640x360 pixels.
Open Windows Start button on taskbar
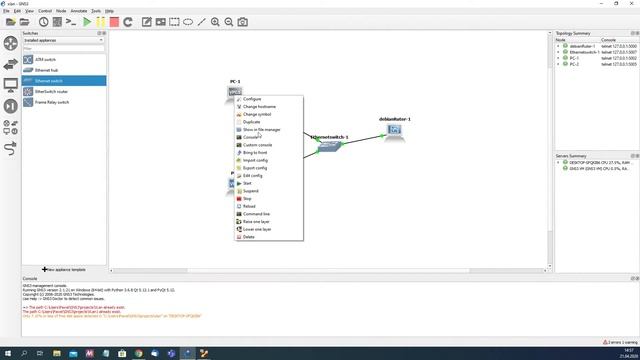(8, 353)
